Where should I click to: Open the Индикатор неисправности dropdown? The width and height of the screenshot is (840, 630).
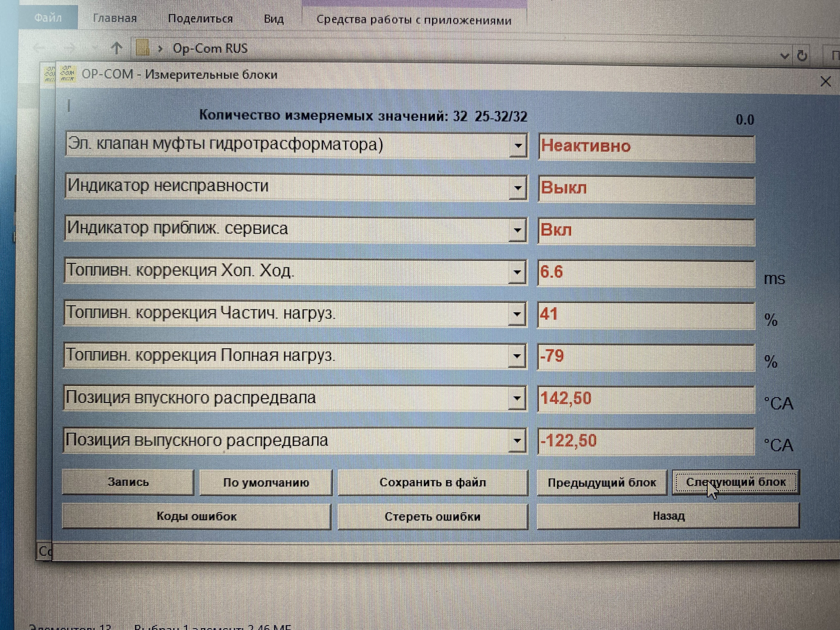click(518, 188)
